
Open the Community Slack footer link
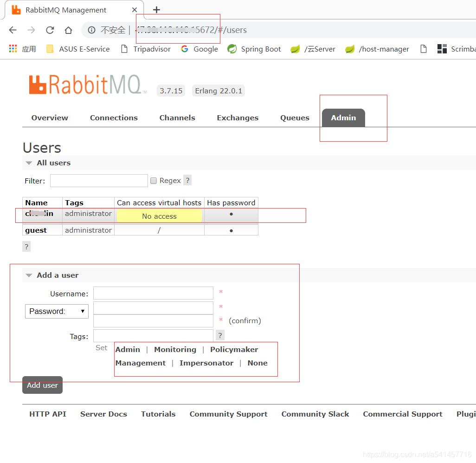(315, 414)
